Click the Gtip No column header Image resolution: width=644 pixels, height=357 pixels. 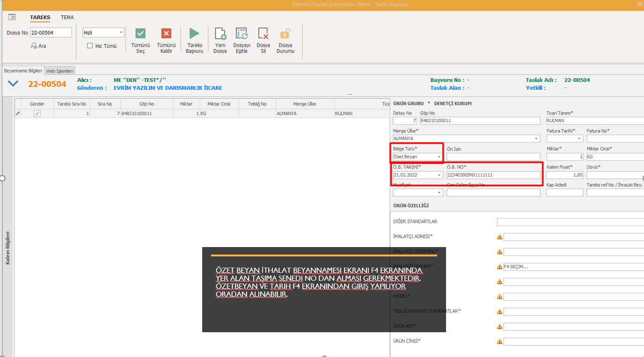[x=146, y=104]
